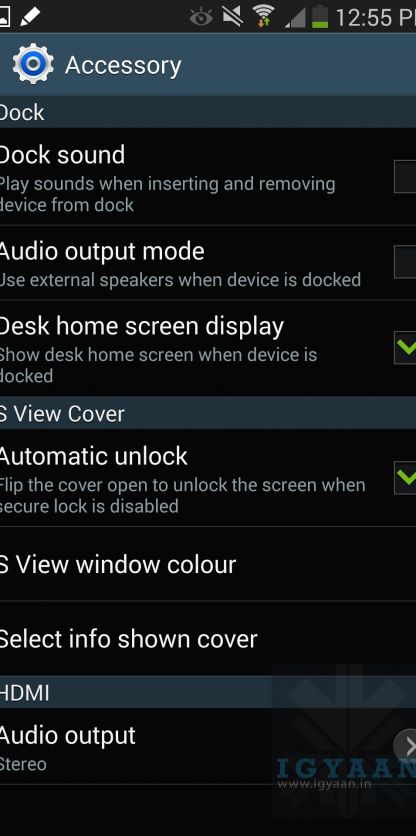Screen dimensions: 416x836
Task: Tap the Wi-Fi status icon
Action: point(263,16)
